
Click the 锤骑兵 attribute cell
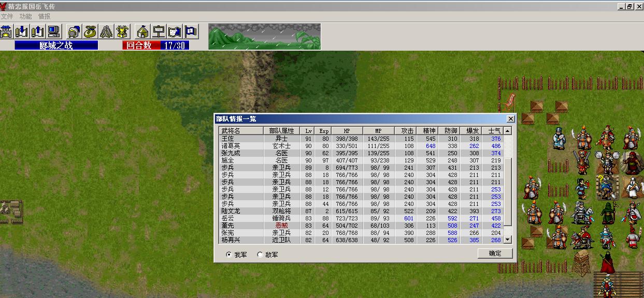click(x=282, y=218)
